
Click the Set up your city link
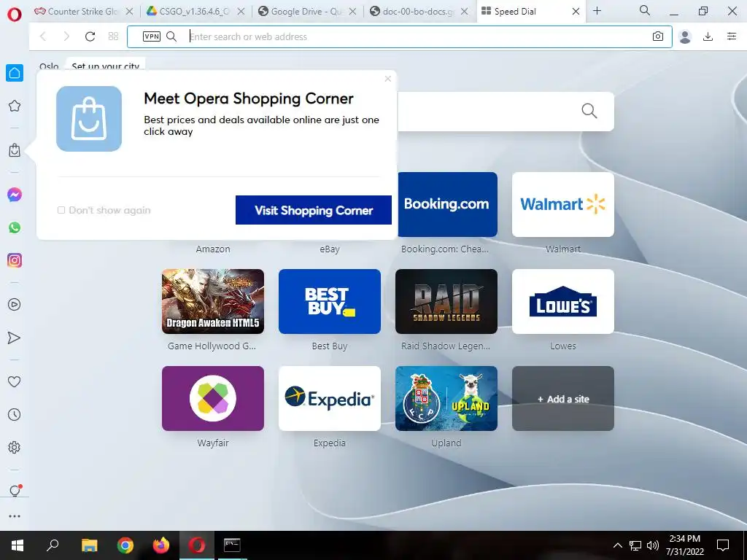pyautogui.click(x=105, y=66)
